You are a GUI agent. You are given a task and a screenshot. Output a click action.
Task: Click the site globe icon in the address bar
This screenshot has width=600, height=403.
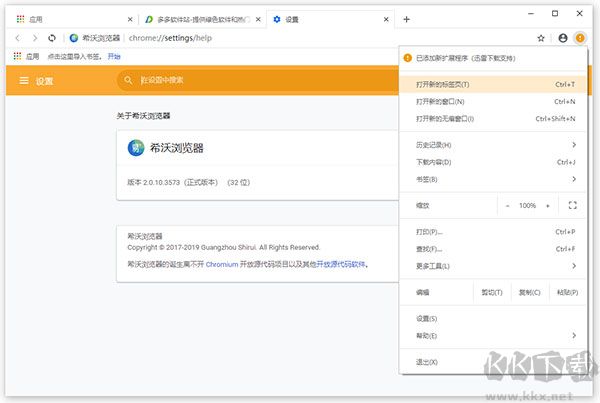coord(74,38)
